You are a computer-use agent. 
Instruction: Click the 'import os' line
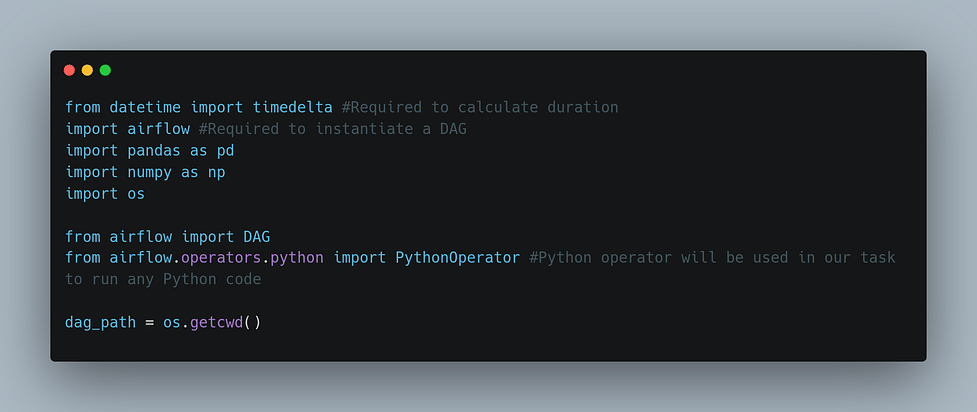coord(105,194)
